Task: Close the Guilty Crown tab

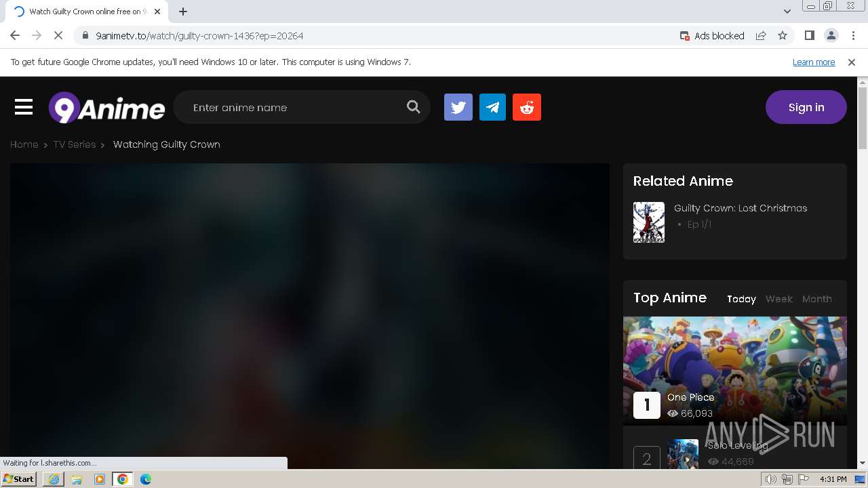Action: pyautogui.click(x=157, y=12)
